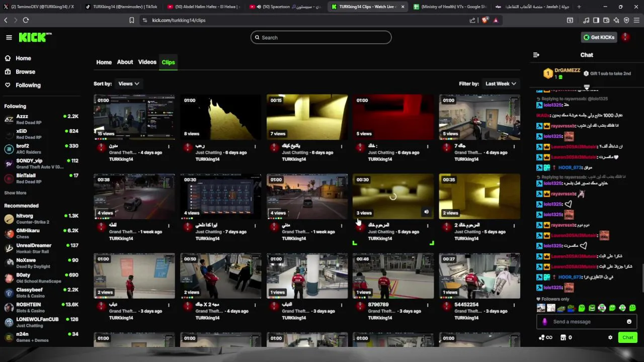Switch to the TikTok browser tab
Viewport: 644px width, 362px height.
click(x=121, y=7)
